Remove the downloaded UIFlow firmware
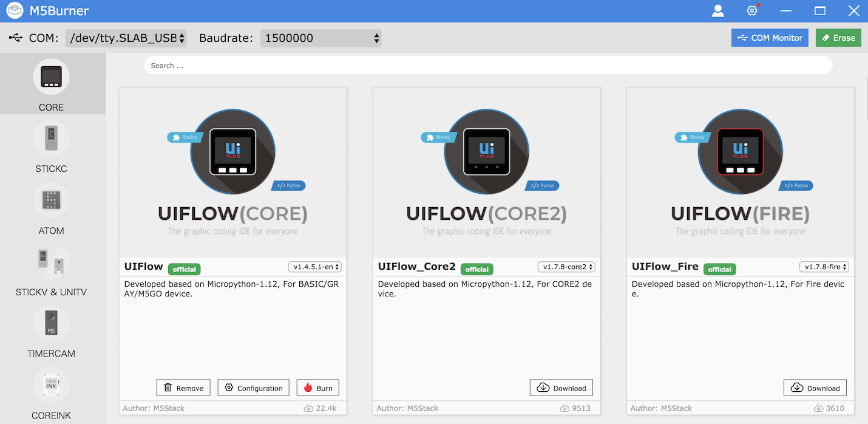This screenshot has width=868, height=424. pyautogui.click(x=183, y=388)
